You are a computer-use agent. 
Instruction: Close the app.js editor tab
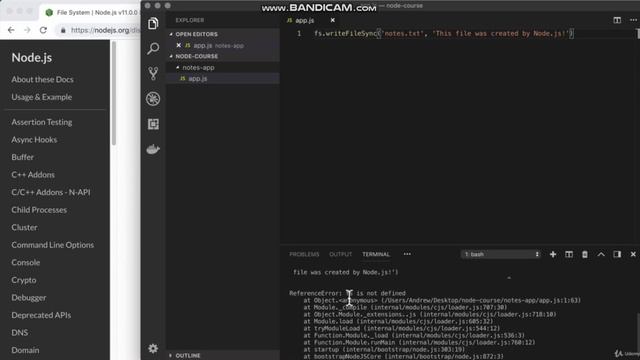[333, 20]
